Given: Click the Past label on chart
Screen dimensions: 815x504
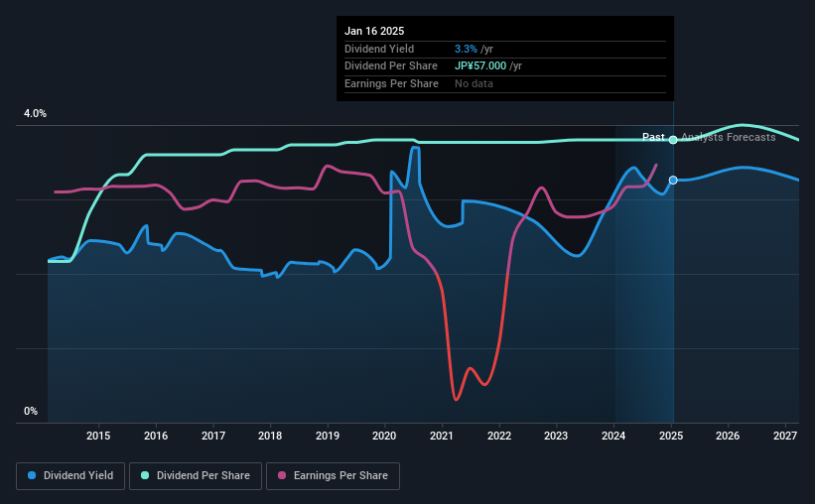Looking at the screenshot, I should pos(653,137).
